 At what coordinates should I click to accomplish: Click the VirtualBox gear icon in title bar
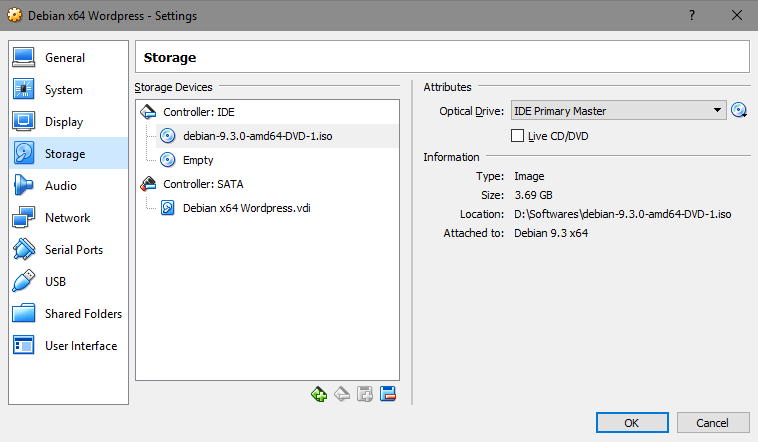(15, 15)
